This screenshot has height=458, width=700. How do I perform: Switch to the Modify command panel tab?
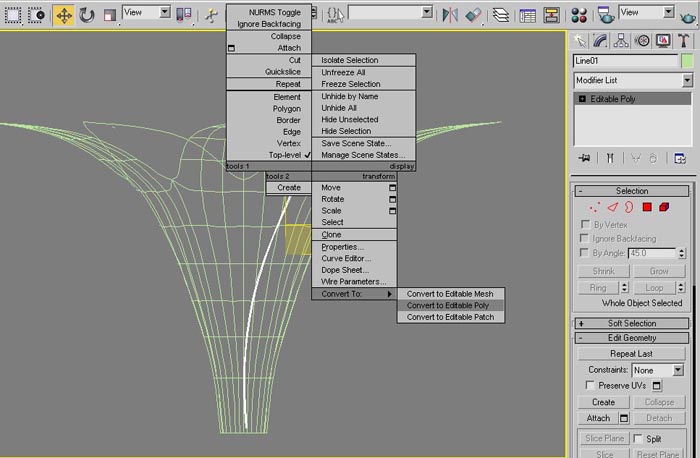pyautogui.click(x=600, y=41)
